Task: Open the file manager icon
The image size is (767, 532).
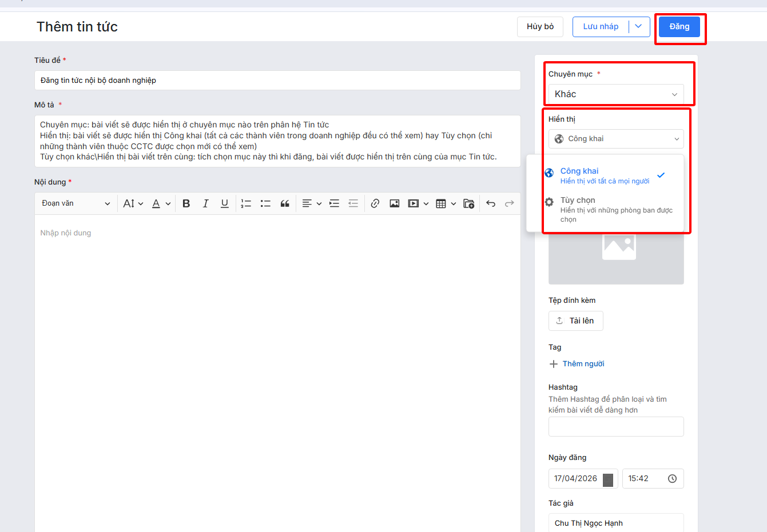Action: (x=469, y=203)
